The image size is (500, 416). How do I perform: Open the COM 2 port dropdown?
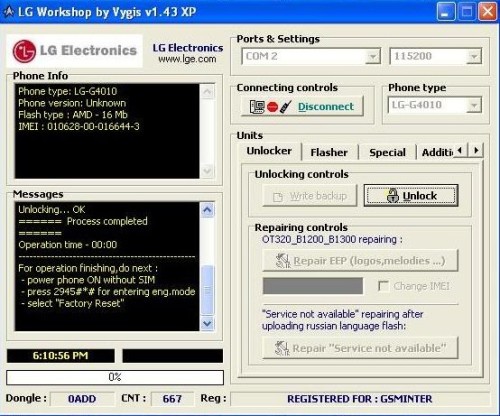(373, 57)
